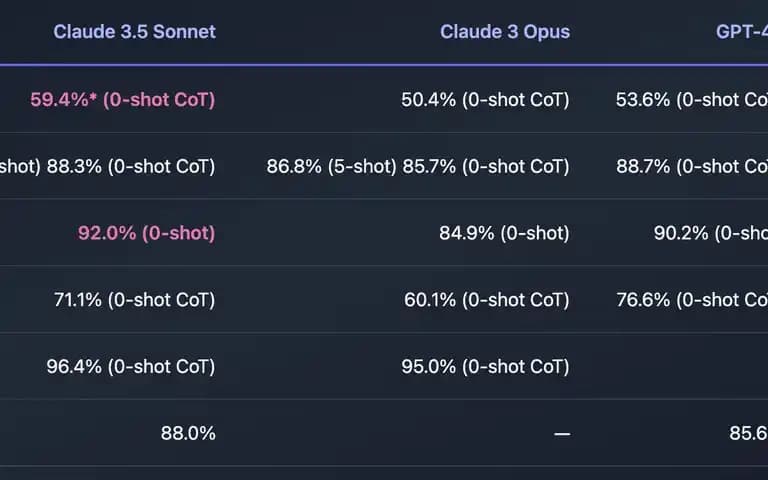This screenshot has width=768, height=480.
Task: Click the partially visible GPT-4 column header
Action: (x=742, y=32)
